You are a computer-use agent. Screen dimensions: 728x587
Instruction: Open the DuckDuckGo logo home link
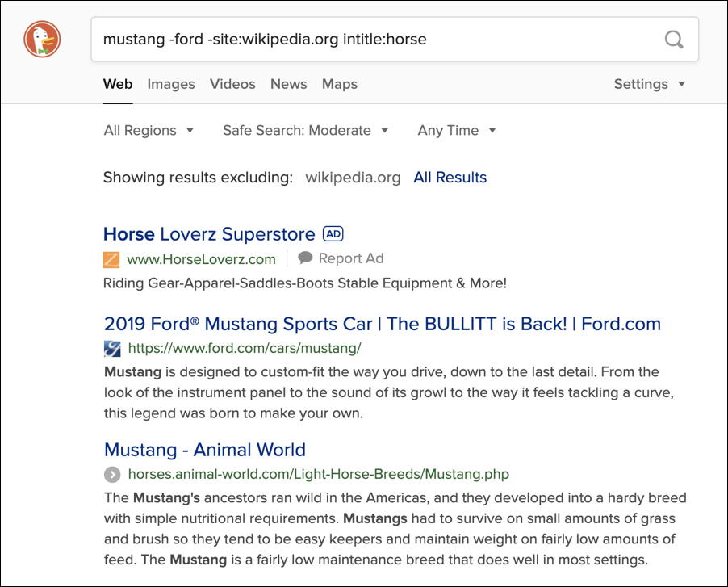tap(42, 39)
